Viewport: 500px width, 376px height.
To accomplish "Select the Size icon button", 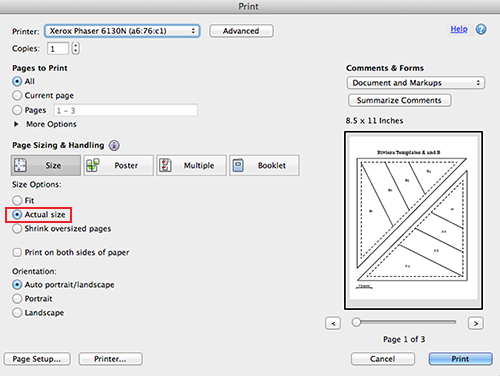I will click(x=20, y=165).
